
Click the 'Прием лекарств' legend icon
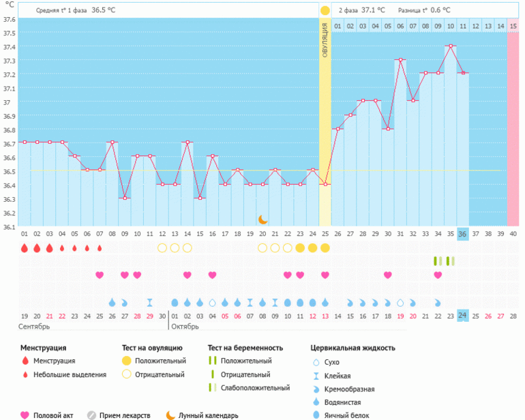click(91, 415)
